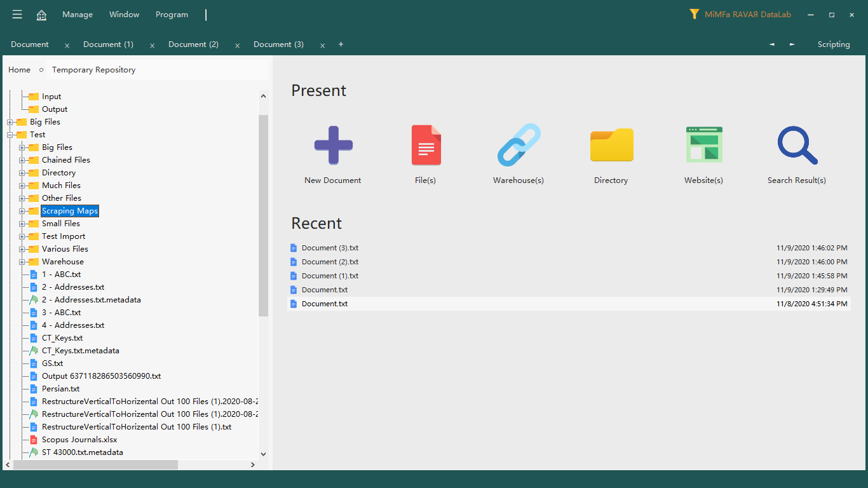Image resolution: width=868 pixels, height=488 pixels.
Task: Switch to the Document (2) tab
Action: 193,44
